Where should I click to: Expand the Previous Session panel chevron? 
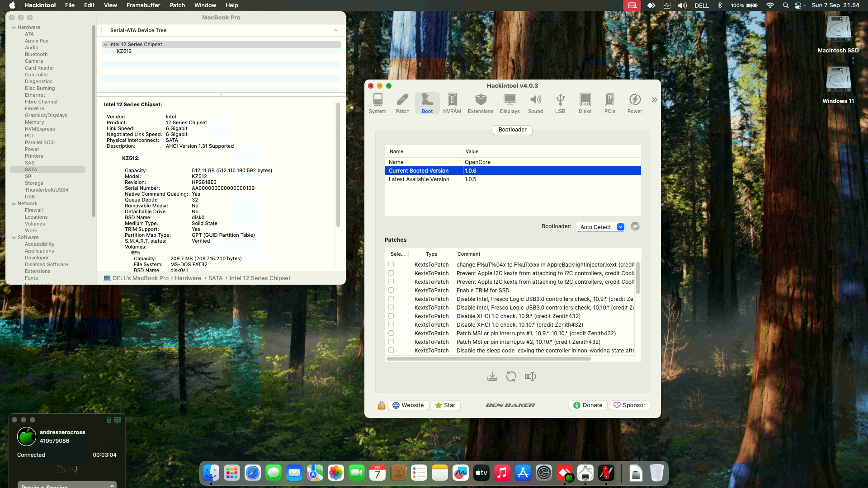112,486
